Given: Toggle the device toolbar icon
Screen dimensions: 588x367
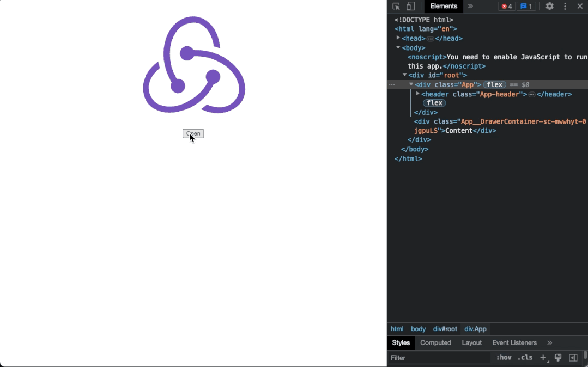Looking at the screenshot, I should [x=411, y=7].
